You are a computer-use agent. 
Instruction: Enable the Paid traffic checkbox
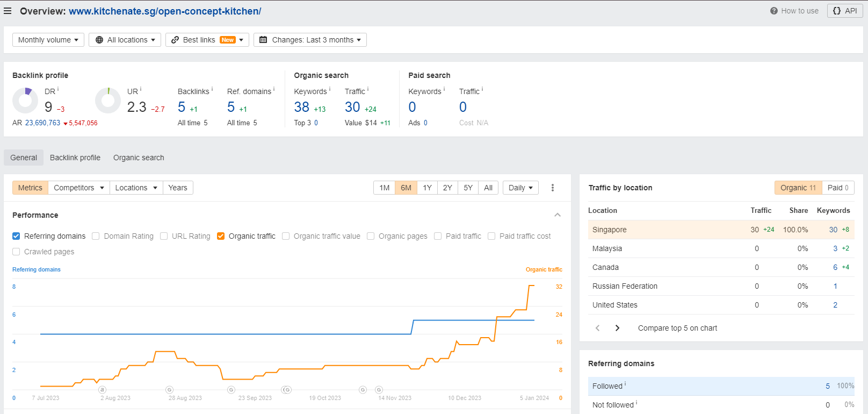[438, 236]
